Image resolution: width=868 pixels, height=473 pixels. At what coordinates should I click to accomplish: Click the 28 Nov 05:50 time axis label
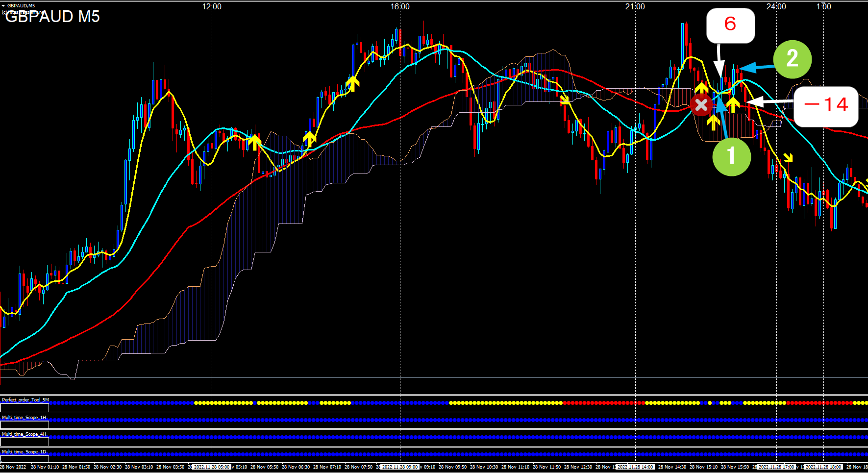tap(265, 467)
